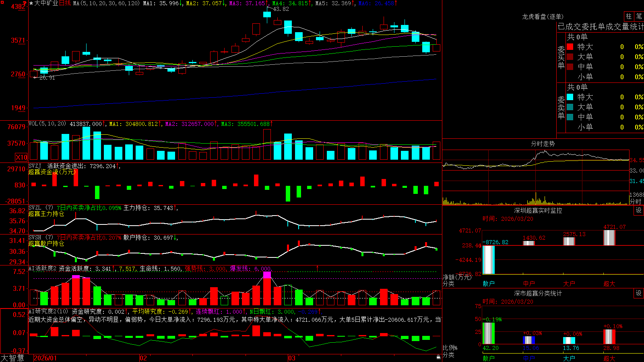644x362 pixels.
Task: Click the green 42.20 散户 ratio bar
Action: click(489, 333)
